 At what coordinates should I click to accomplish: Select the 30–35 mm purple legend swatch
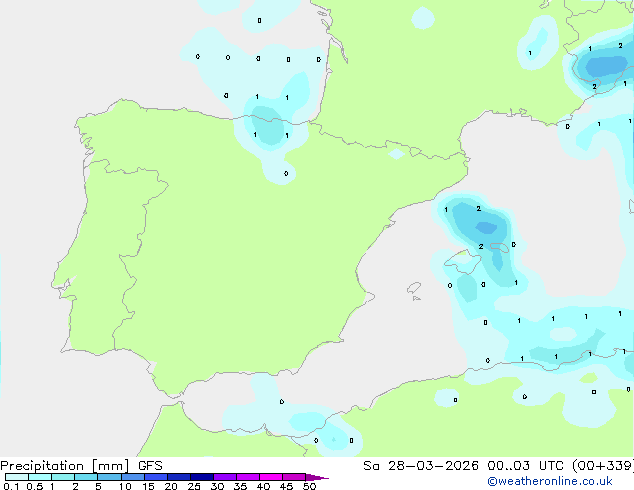(224, 477)
